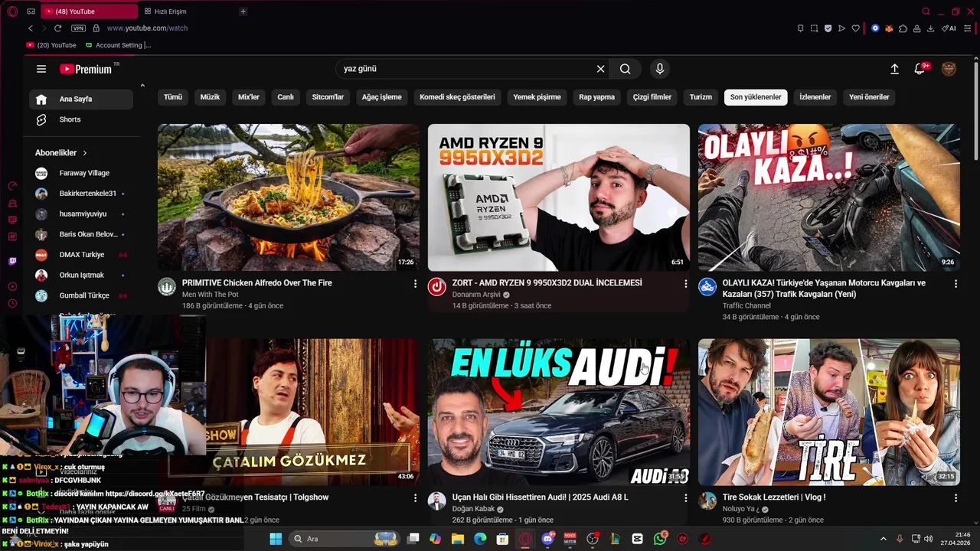Choose the Ağaç işleme filter chip
Image resolution: width=980 pixels, height=551 pixels.
pyautogui.click(x=381, y=97)
